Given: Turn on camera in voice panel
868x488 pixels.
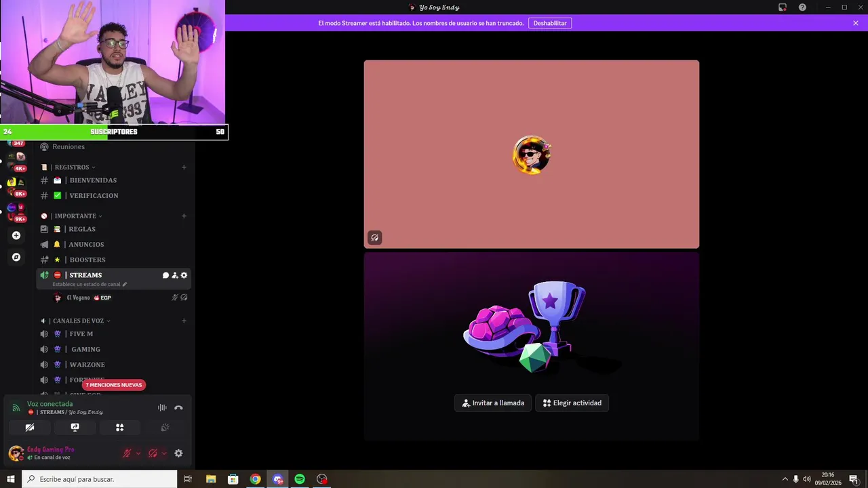Looking at the screenshot, I should 30,428.
